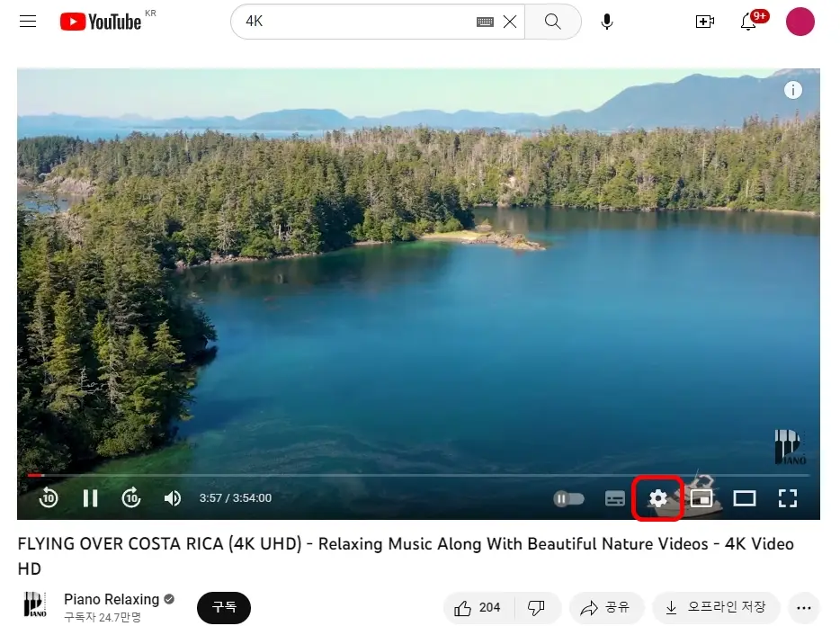Pause the video
Image resolution: width=840 pixels, height=626 pixels.
tap(91, 498)
